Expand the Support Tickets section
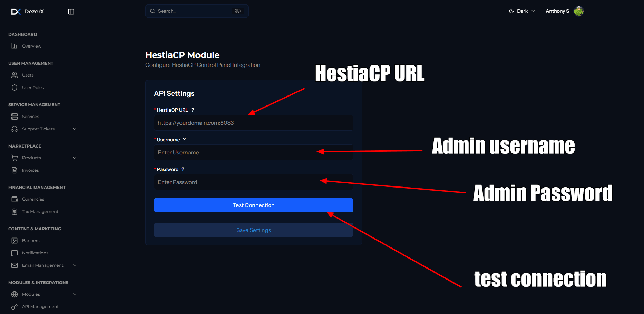Screen dimensions: 644x314 tap(75, 129)
